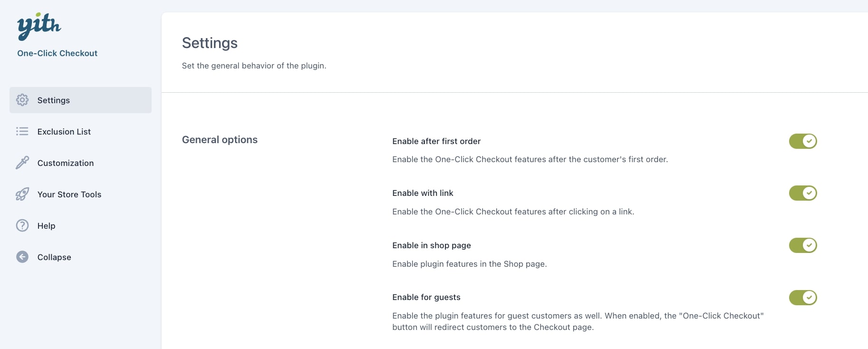The width and height of the screenshot is (868, 349).
Task: Disable the Enable after first order toggle
Action: pos(803,141)
